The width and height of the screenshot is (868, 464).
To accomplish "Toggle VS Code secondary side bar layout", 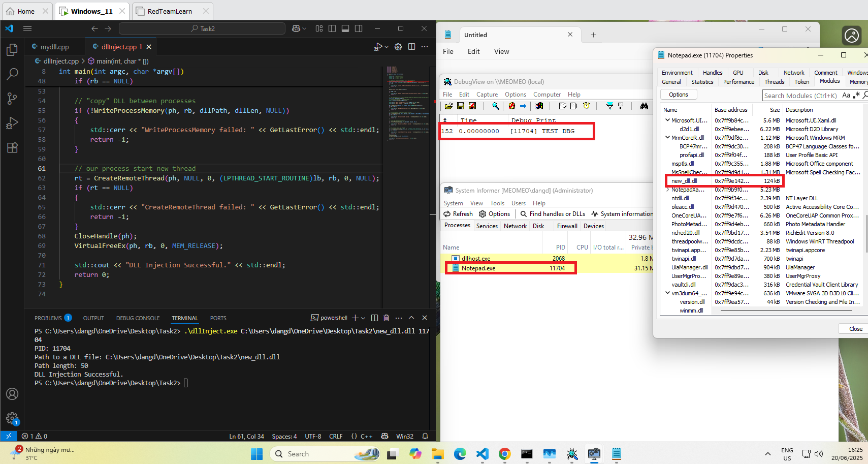I will [359, 28].
